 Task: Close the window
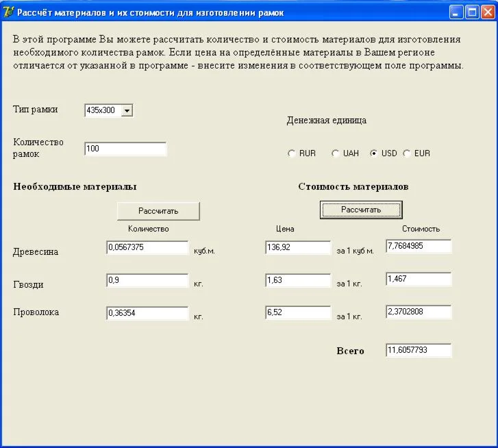click(x=488, y=12)
